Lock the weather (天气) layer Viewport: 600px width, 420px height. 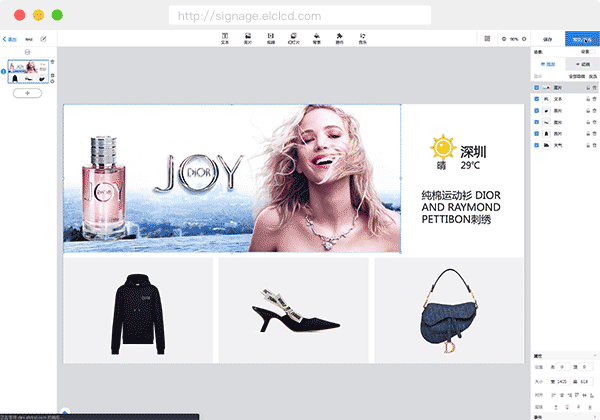(x=588, y=145)
